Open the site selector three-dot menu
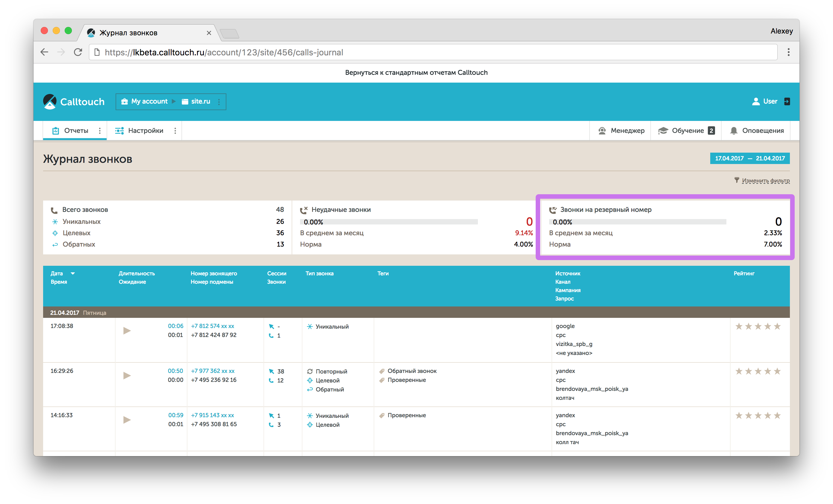The width and height of the screenshot is (833, 504). [219, 101]
